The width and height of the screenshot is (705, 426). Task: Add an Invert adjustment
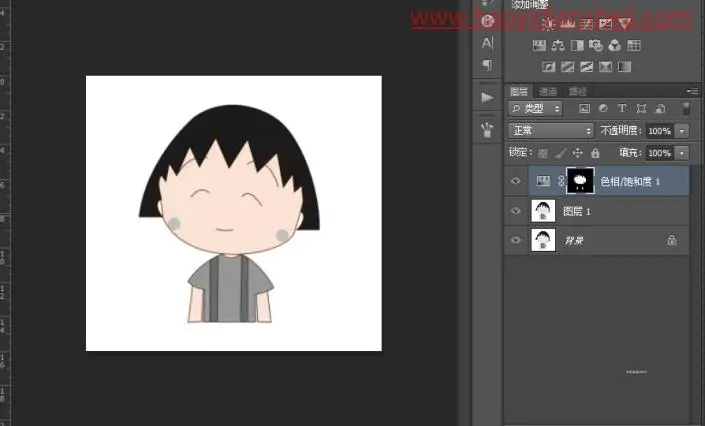[549, 67]
